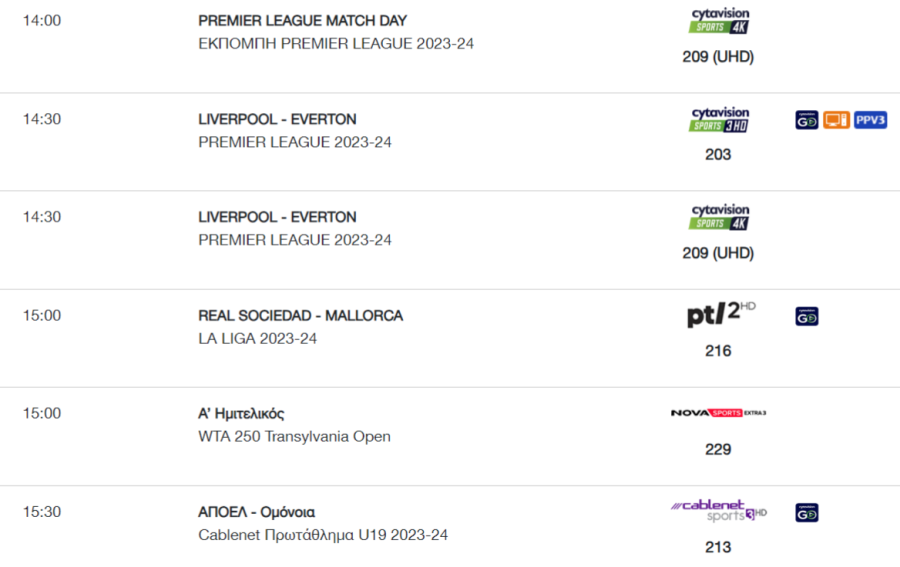Open the Real Sociedad - Mallorca listing
900x567 pixels.
pyautogui.click(x=301, y=316)
